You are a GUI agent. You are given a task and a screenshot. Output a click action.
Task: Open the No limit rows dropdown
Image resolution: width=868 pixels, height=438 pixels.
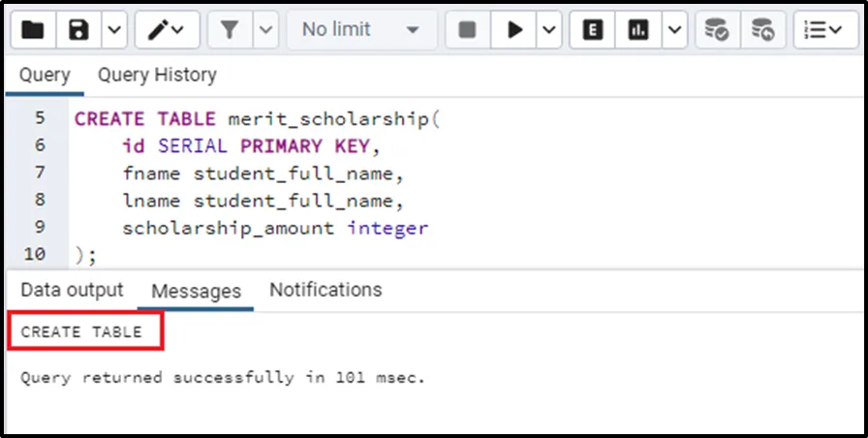point(360,30)
